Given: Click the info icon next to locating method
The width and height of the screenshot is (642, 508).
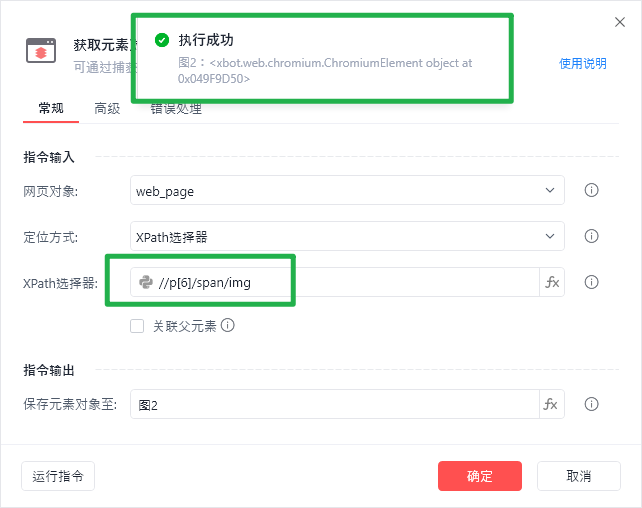Looking at the screenshot, I should click(591, 237).
